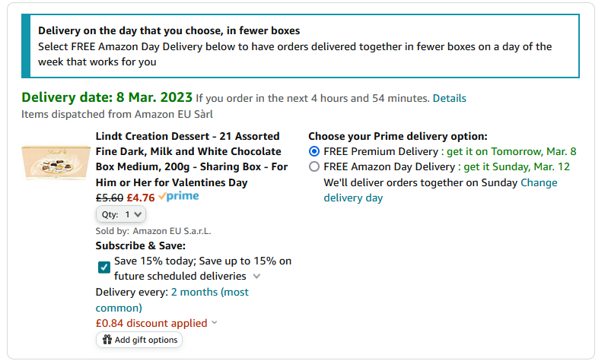Click the Delivery date: 8 Mar. 2023 heading
This screenshot has width=608, height=364.
click(x=107, y=97)
